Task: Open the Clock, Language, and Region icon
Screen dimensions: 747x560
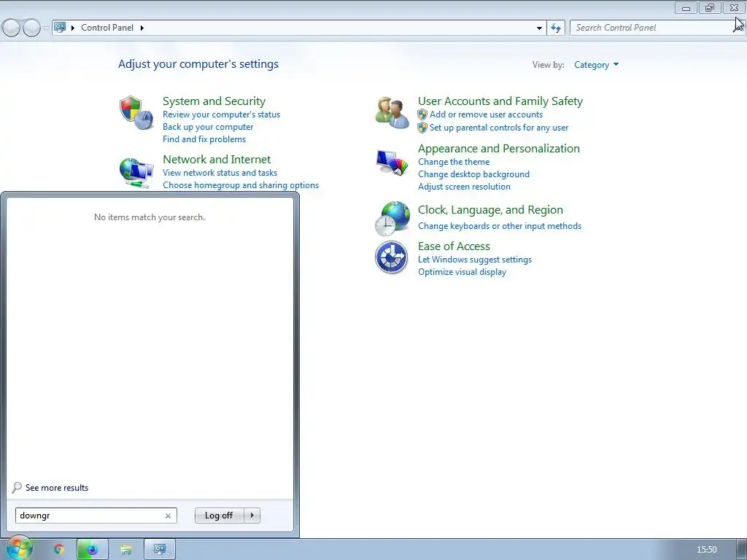Action: pos(392,219)
